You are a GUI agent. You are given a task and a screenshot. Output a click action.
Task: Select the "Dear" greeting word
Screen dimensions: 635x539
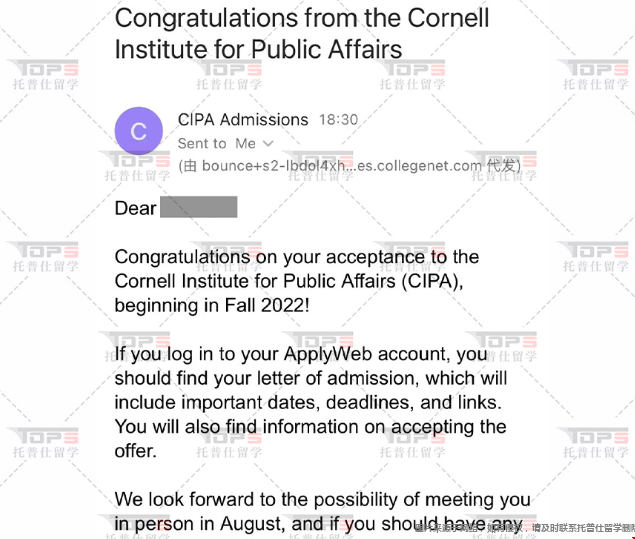tap(135, 208)
